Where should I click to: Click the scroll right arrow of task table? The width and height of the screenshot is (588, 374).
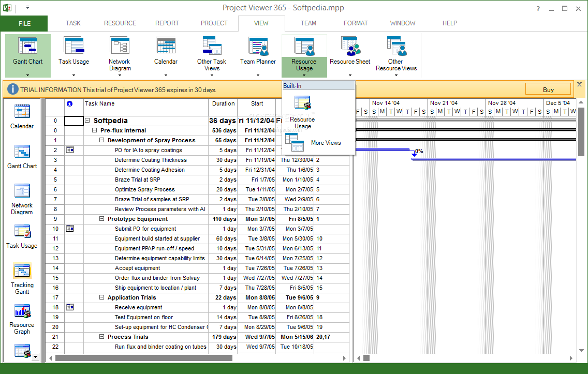[x=344, y=358]
